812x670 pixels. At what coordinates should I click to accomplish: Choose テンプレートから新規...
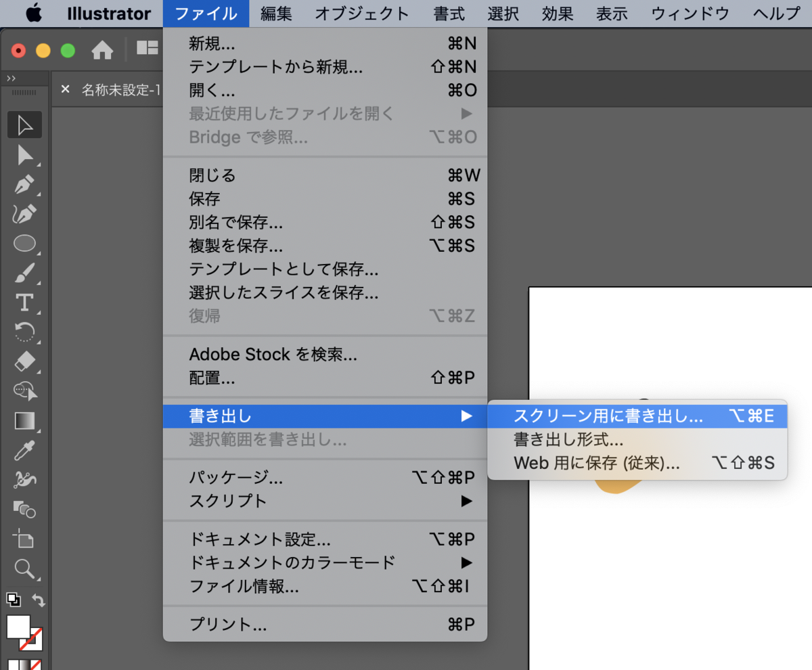tap(325, 67)
